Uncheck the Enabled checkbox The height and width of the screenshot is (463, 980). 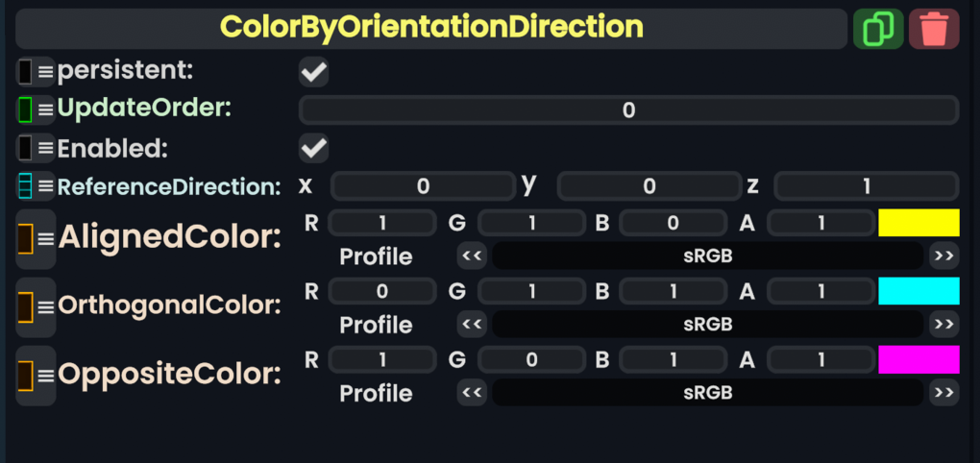(x=313, y=148)
